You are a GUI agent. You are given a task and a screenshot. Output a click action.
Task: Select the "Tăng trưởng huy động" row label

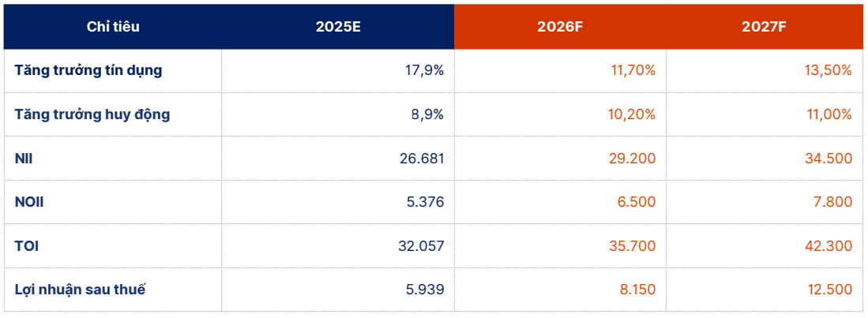[x=92, y=114]
